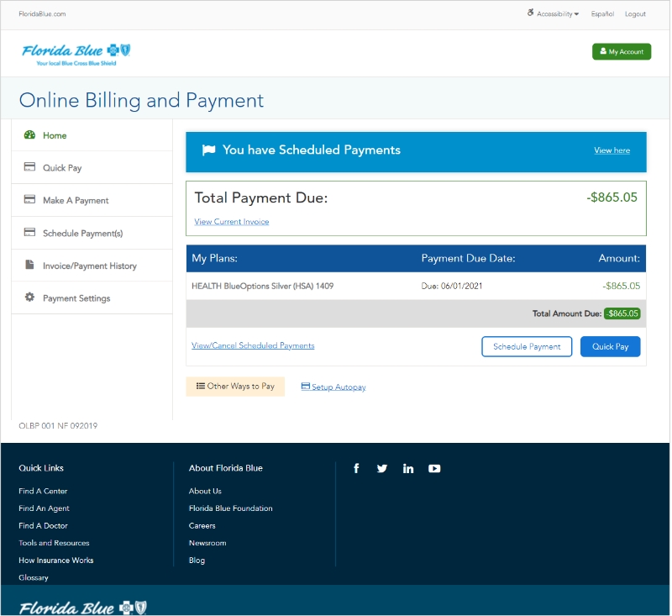This screenshot has height=616, width=672.
Task: Open Tools and Resources footer link
Action: [x=54, y=543]
